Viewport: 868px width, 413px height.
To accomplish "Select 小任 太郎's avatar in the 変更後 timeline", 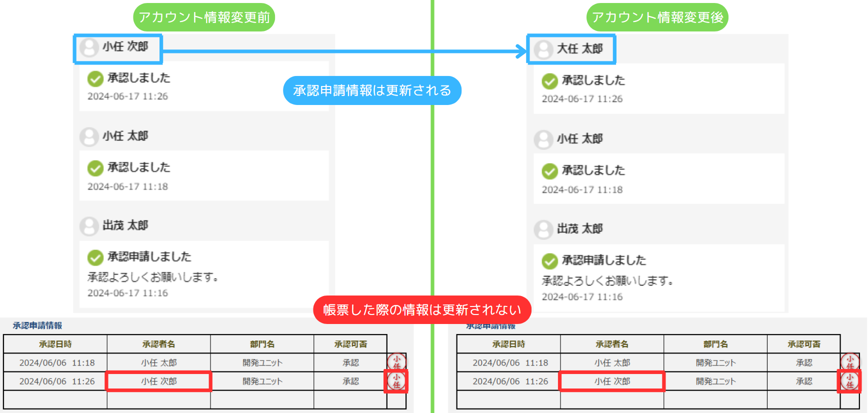I will (543, 140).
